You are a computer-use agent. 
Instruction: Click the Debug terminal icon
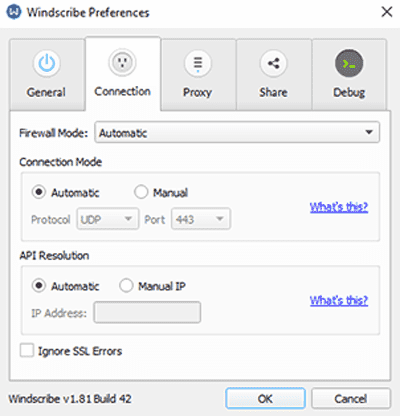pyautogui.click(x=349, y=63)
